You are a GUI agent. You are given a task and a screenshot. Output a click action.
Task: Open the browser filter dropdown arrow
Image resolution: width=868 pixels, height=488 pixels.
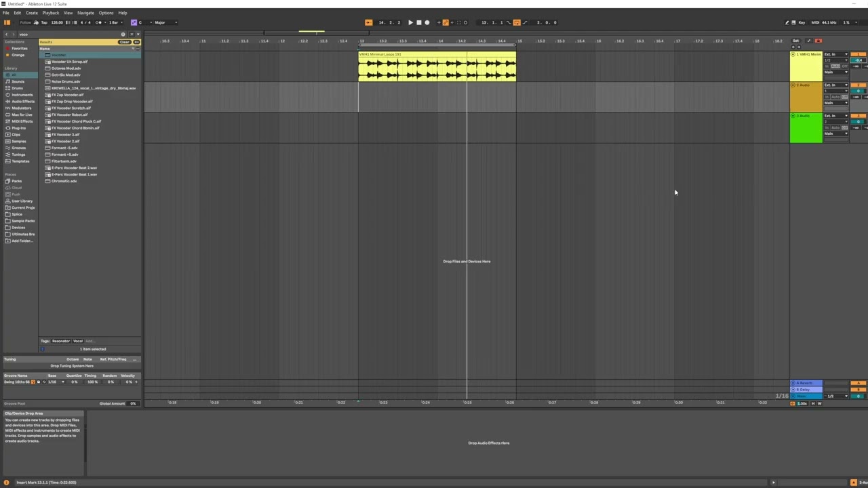[x=132, y=34]
